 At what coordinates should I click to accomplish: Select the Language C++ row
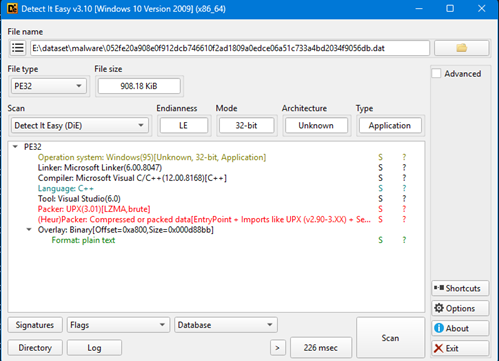[66, 188]
